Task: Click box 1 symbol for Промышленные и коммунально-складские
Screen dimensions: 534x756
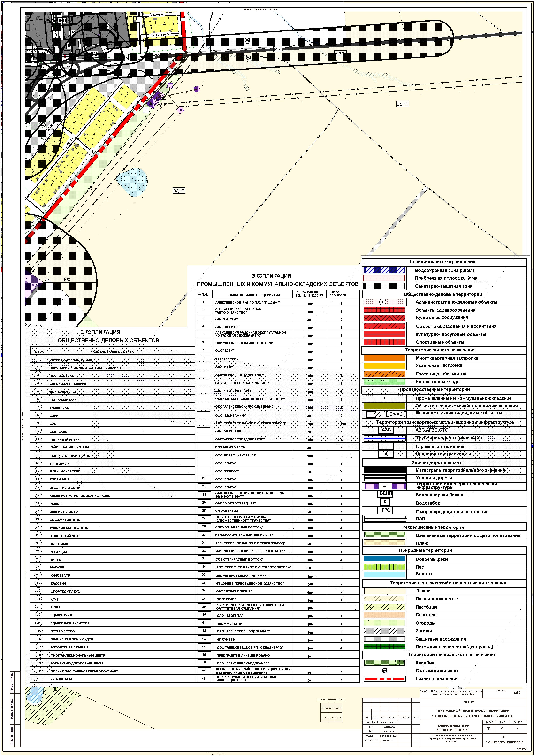Action: click(384, 398)
